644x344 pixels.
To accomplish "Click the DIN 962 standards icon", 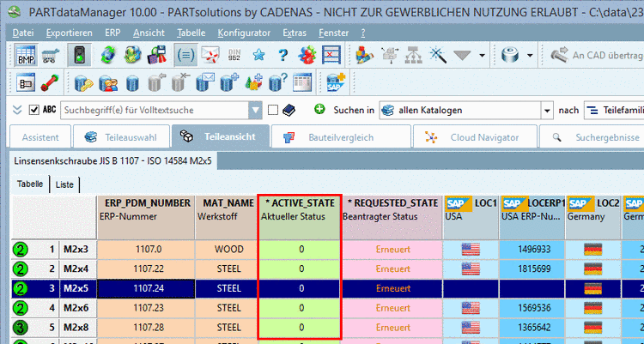I will 234,55.
